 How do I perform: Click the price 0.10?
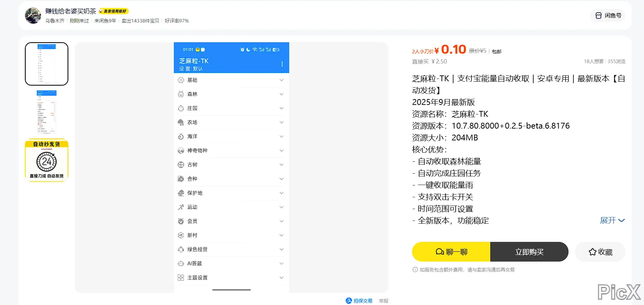(x=454, y=49)
